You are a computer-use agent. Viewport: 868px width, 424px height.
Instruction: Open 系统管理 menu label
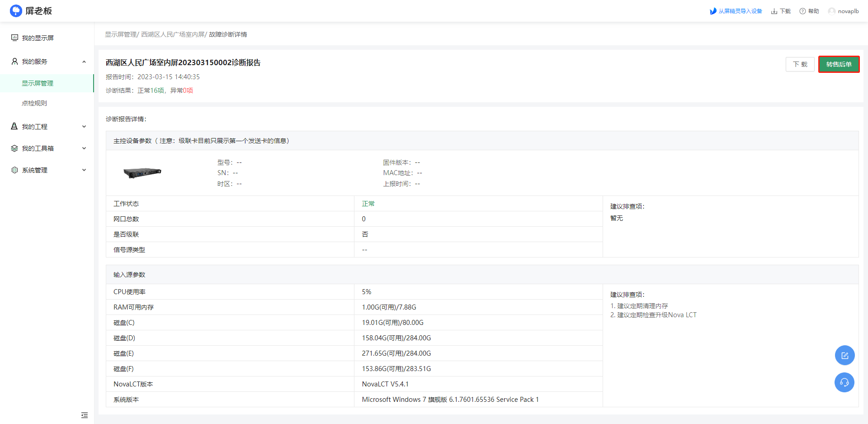click(35, 170)
